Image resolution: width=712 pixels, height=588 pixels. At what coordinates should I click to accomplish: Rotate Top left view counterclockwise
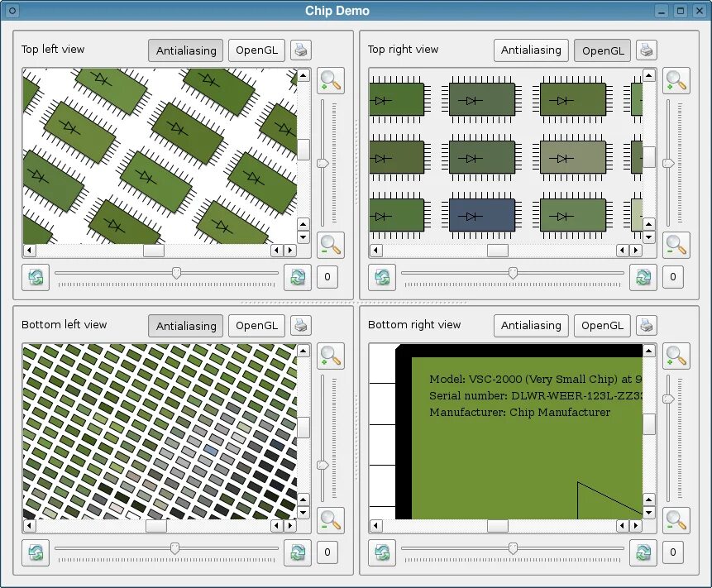36,277
